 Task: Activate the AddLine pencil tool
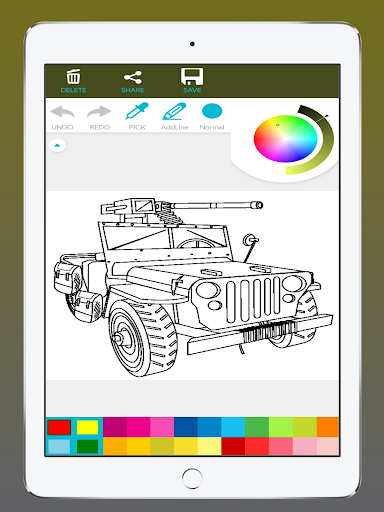[x=174, y=111]
